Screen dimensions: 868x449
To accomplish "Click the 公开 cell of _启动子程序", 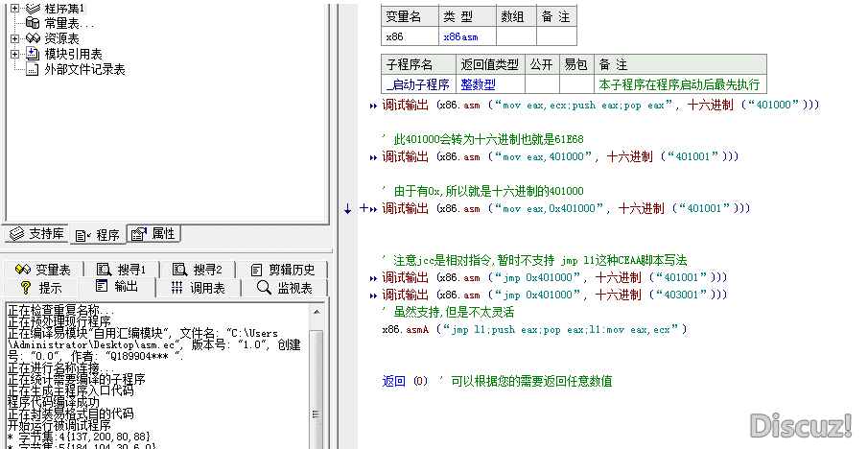I will point(542,84).
